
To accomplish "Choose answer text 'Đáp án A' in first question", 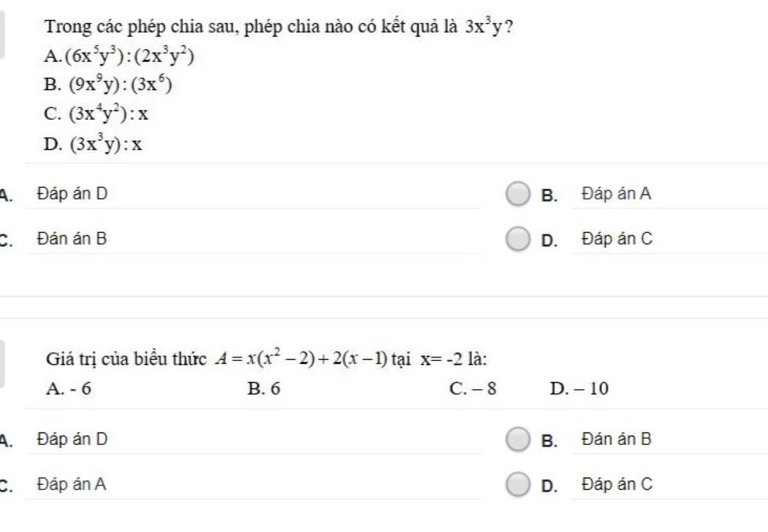I will (616, 194).
